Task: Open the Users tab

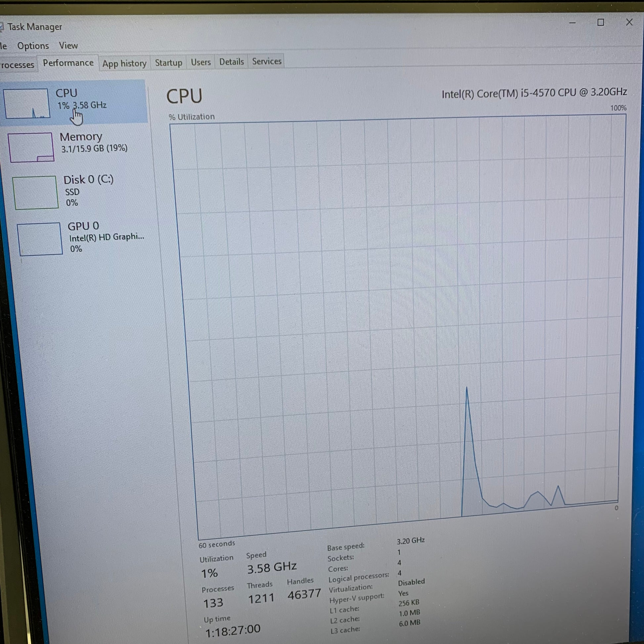Action: pyautogui.click(x=201, y=62)
